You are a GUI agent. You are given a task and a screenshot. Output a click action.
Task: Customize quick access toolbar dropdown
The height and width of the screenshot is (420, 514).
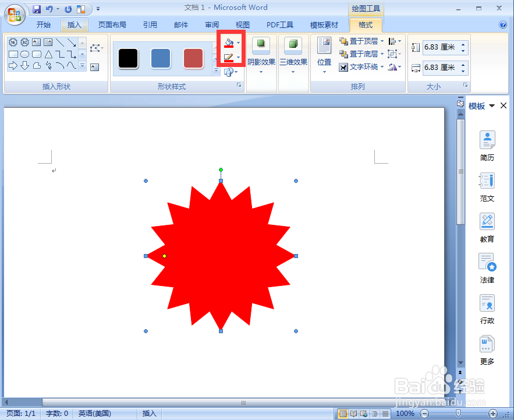[x=98, y=9]
